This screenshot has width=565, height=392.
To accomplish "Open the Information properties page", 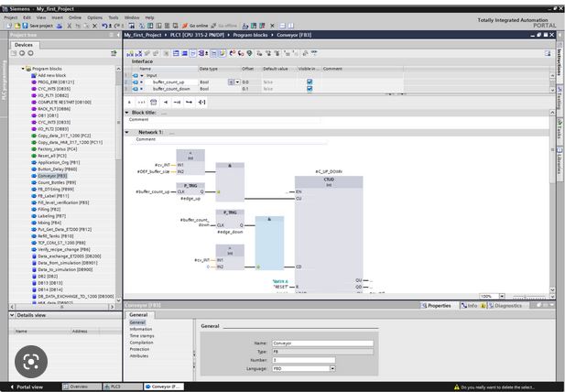I will (141, 330).
